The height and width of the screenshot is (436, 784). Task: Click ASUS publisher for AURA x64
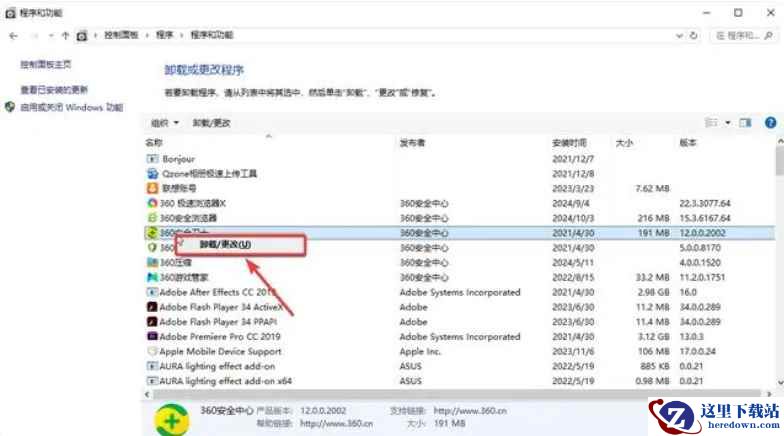(410, 380)
